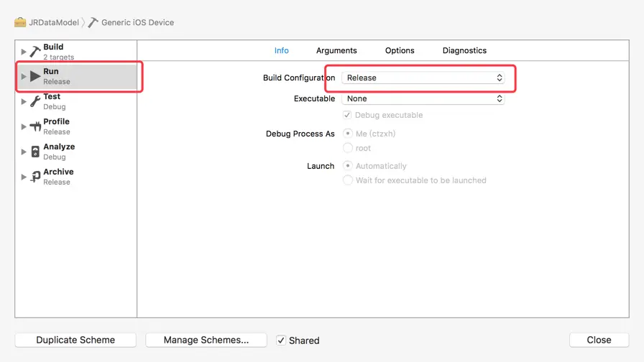Select the Archive icon
The image size is (644, 362).
pos(35,177)
